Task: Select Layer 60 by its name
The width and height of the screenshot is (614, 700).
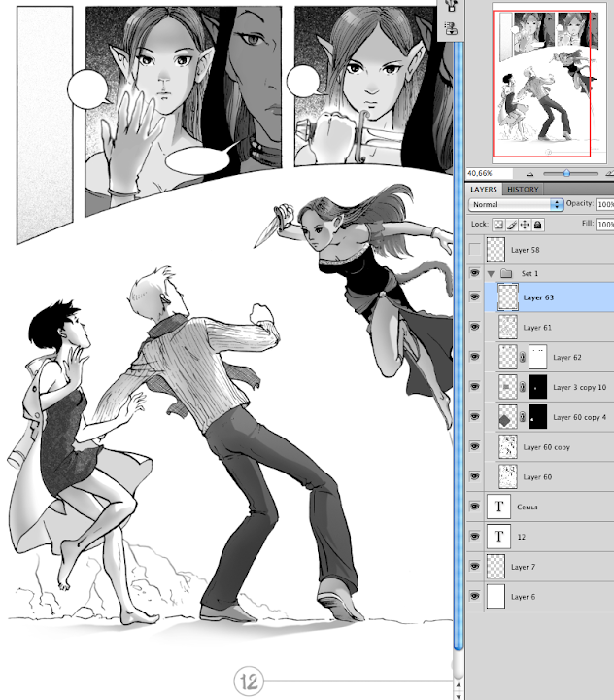Action: (x=537, y=477)
